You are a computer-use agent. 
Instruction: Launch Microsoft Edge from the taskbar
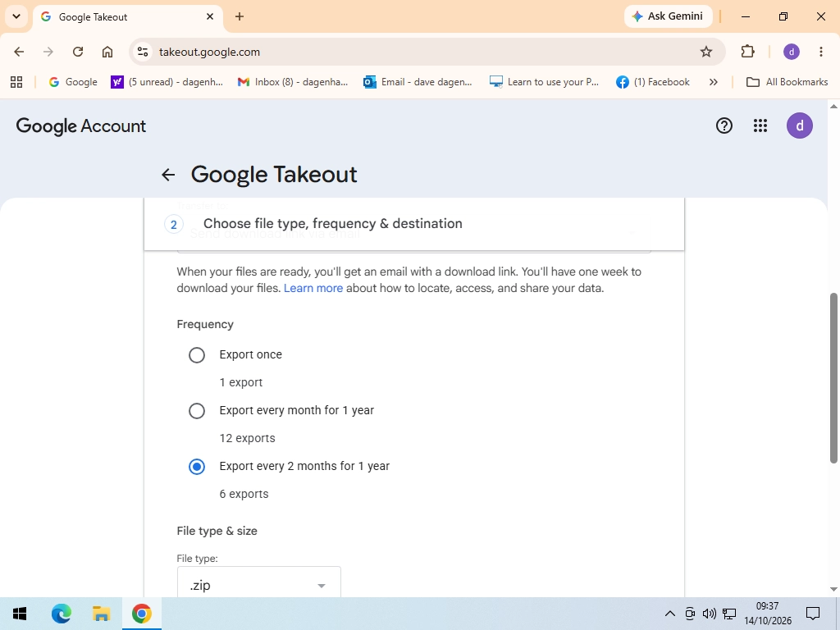pyautogui.click(x=61, y=614)
